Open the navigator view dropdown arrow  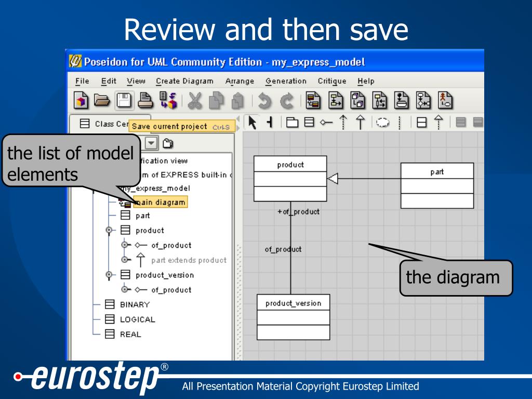point(151,143)
